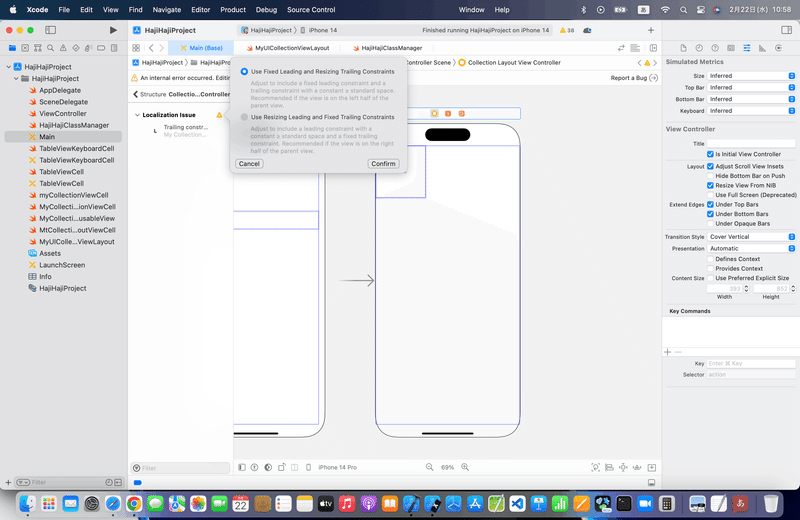This screenshot has width=800, height=520.
Task: Open the Adjust Editor Options lines icon
Action: [x=635, y=48]
